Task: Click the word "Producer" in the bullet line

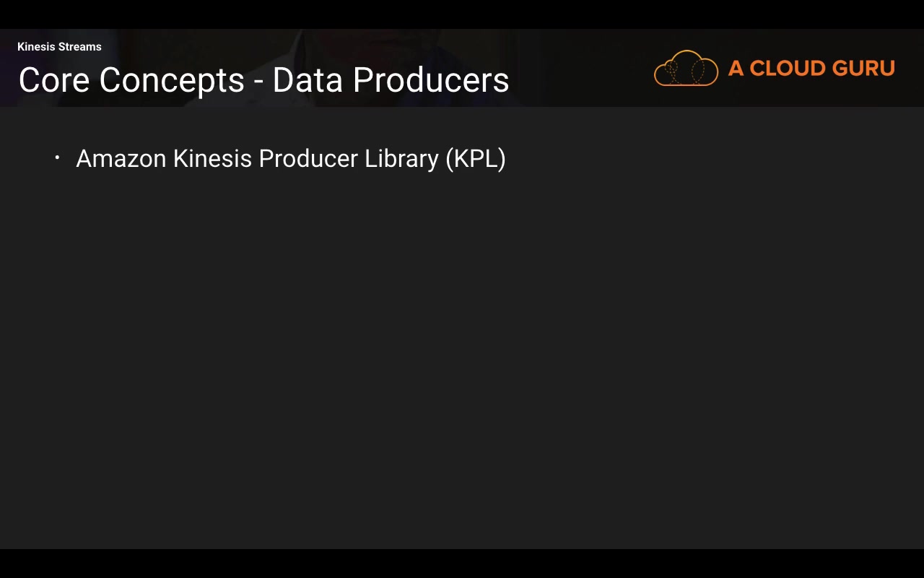Action: (308, 159)
